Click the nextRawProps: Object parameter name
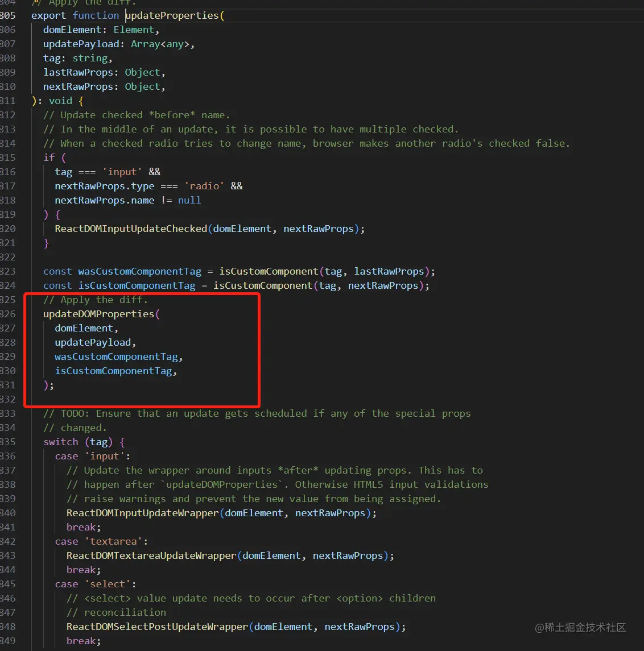The height and width of the screenshot is (651, 644). coord(78,86)
